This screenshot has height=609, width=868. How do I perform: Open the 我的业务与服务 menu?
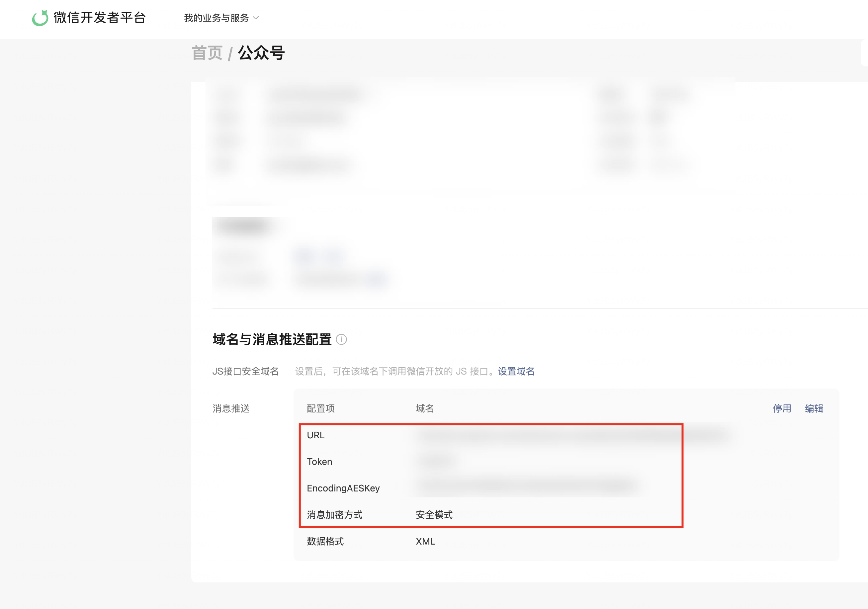tap(216, 18)
